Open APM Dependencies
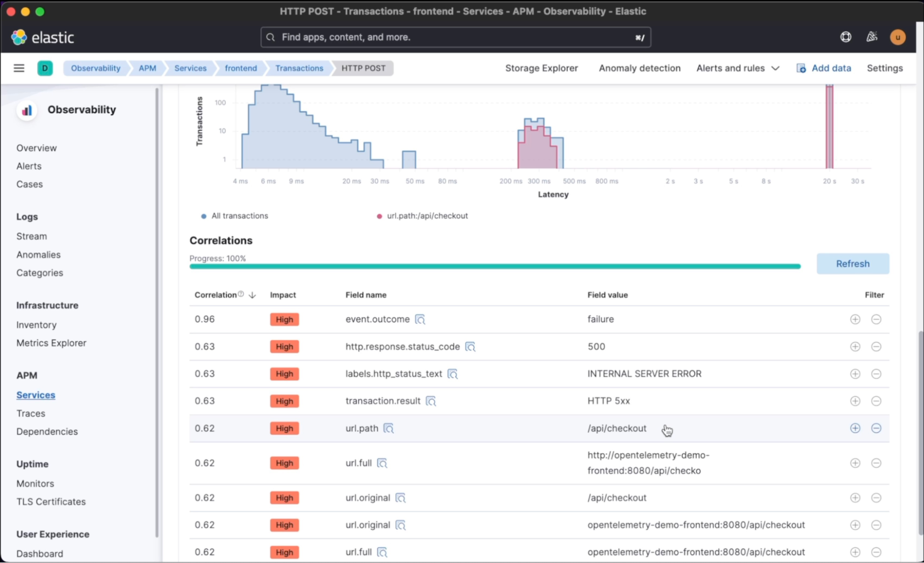Viewport: 924px width, 563px height. click(47, 431)
